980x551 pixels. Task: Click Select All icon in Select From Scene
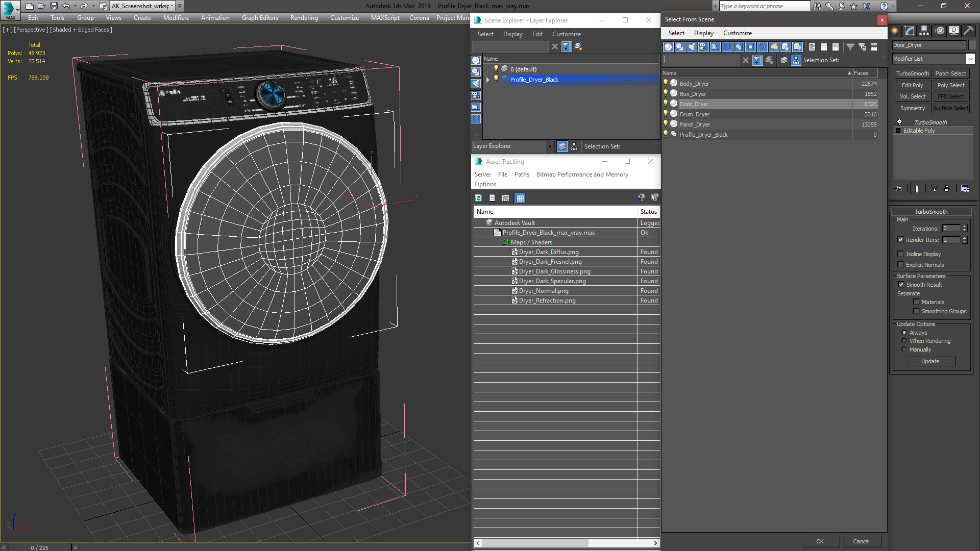[812, 47]
